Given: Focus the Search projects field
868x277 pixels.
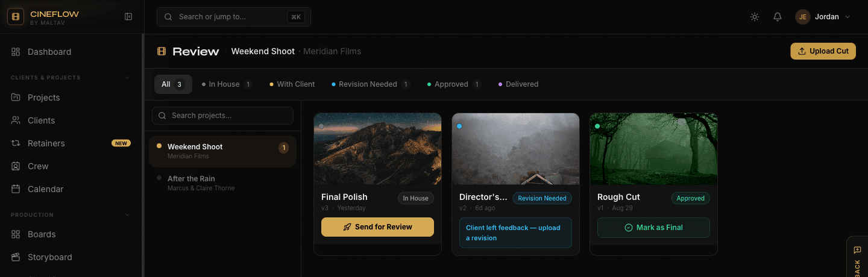Looking at the screenshot, I should pyautogui.click(x=222, y=116).
